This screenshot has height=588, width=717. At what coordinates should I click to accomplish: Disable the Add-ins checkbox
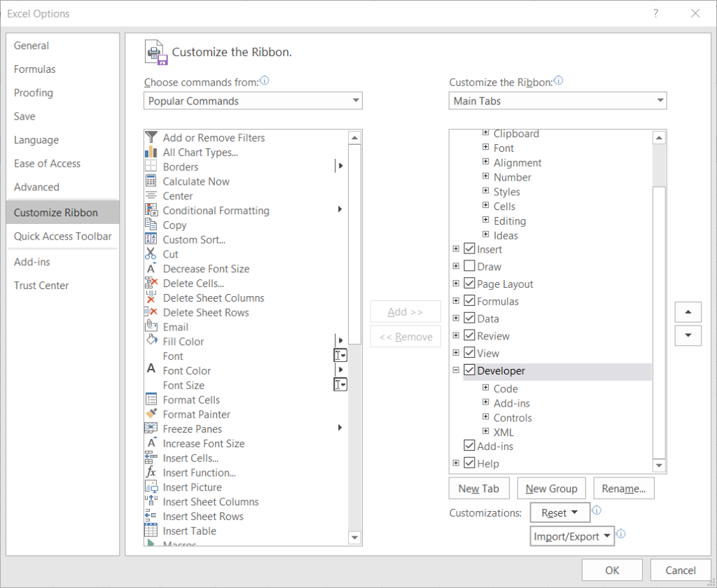pos(469,445)
